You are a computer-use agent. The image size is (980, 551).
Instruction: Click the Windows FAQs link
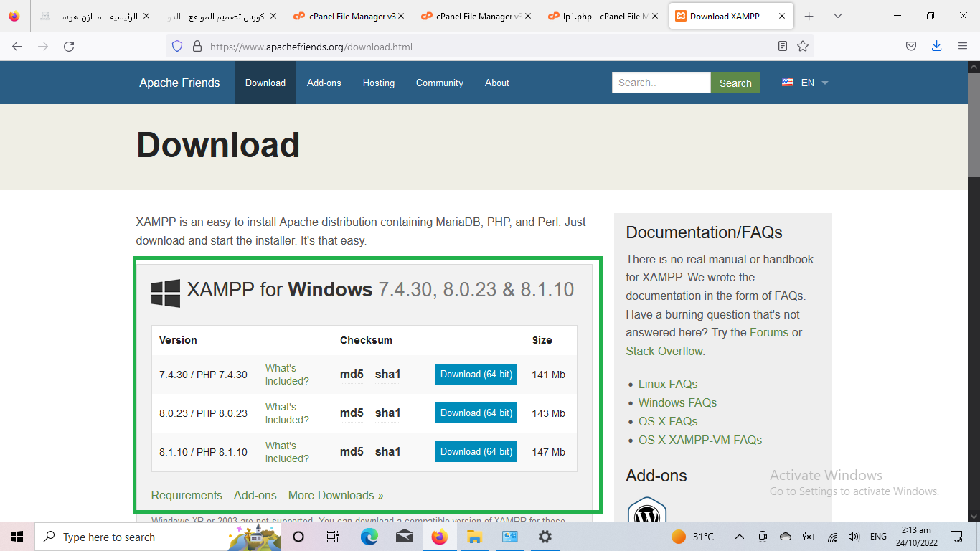click(x=677, y=403)
